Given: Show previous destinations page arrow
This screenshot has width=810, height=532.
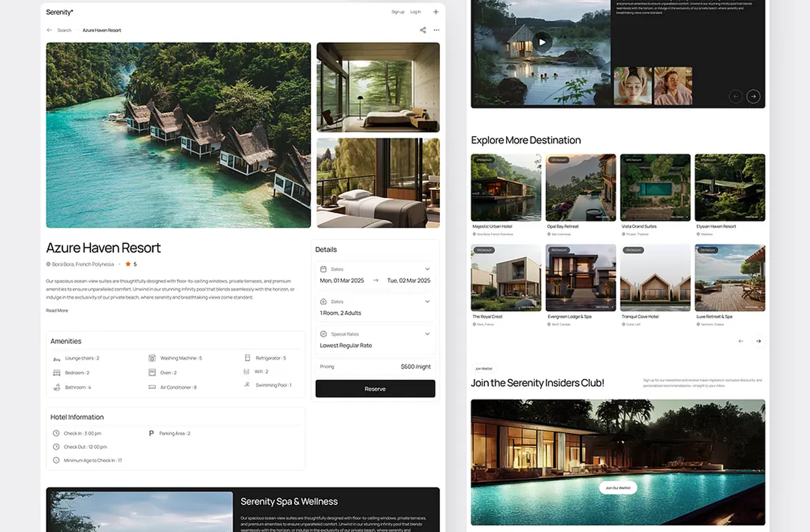Looking at the screenshot, I should 741,341.
